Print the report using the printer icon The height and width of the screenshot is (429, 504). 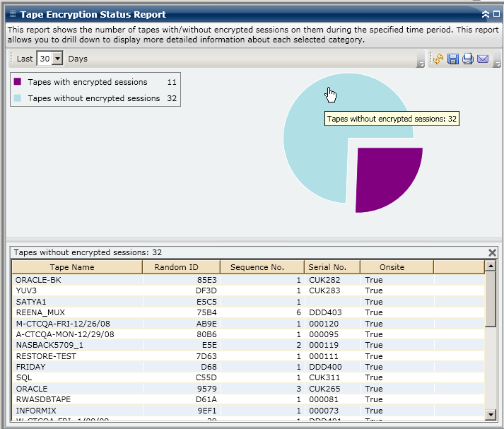(x=468, y=59)
